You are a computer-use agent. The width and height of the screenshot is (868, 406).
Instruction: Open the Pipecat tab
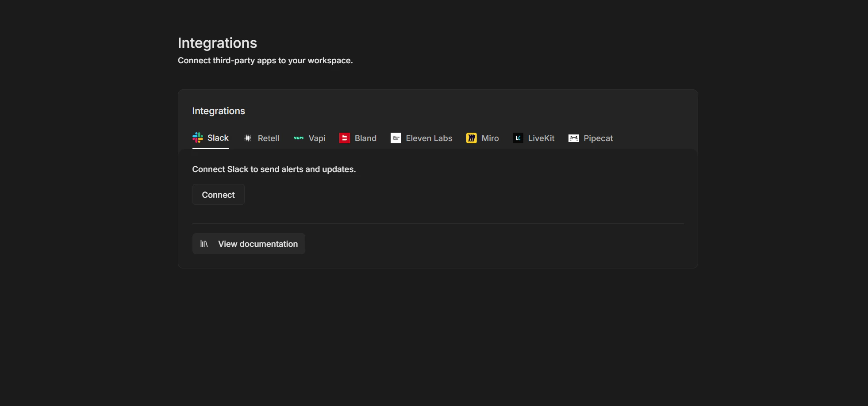click(x=591, y=138)
